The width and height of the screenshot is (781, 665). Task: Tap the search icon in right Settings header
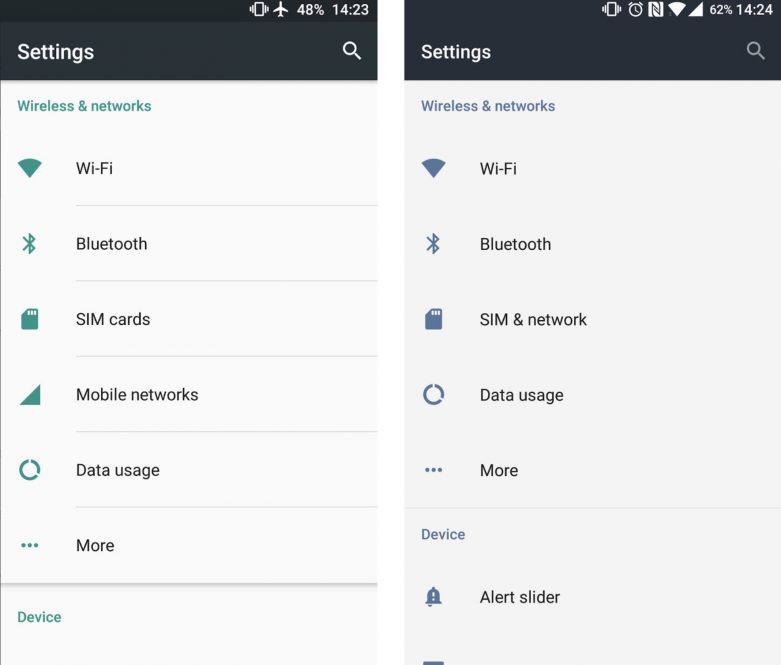[756, 51]
